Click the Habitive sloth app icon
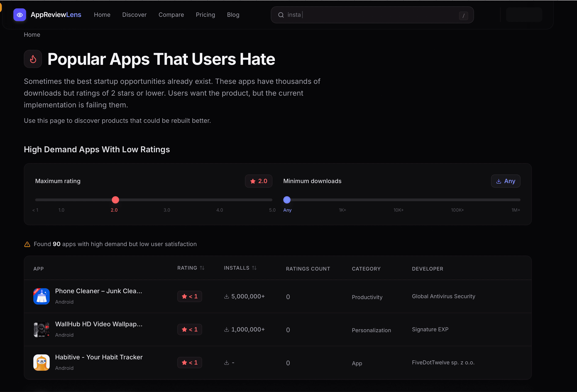This screenshot has height=392, width=577. [x=41, y=362]
